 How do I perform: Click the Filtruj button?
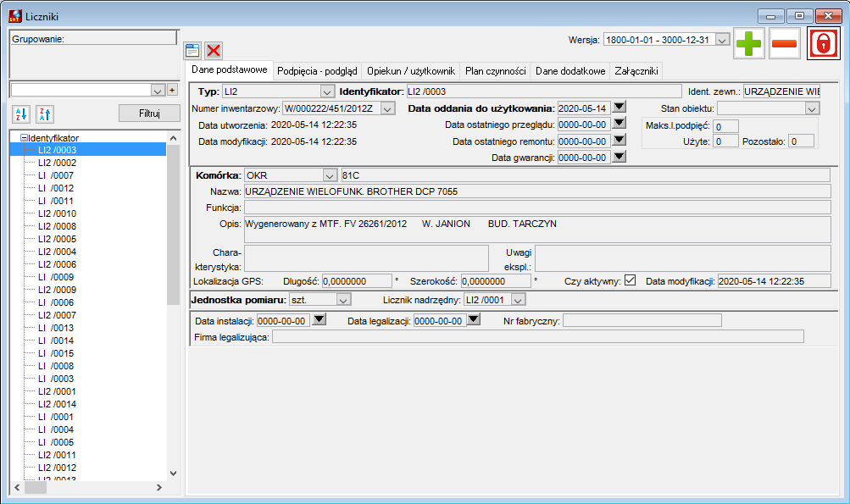point(149,114)
